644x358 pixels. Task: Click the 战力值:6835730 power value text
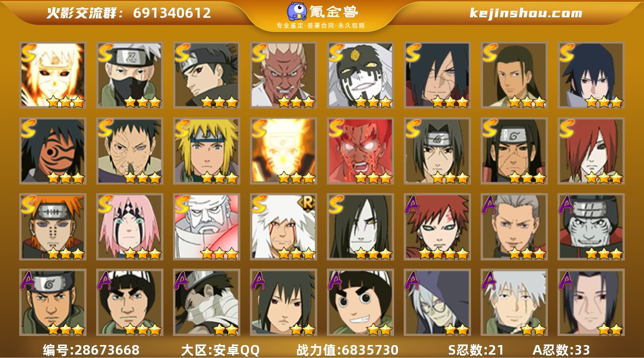347,350
